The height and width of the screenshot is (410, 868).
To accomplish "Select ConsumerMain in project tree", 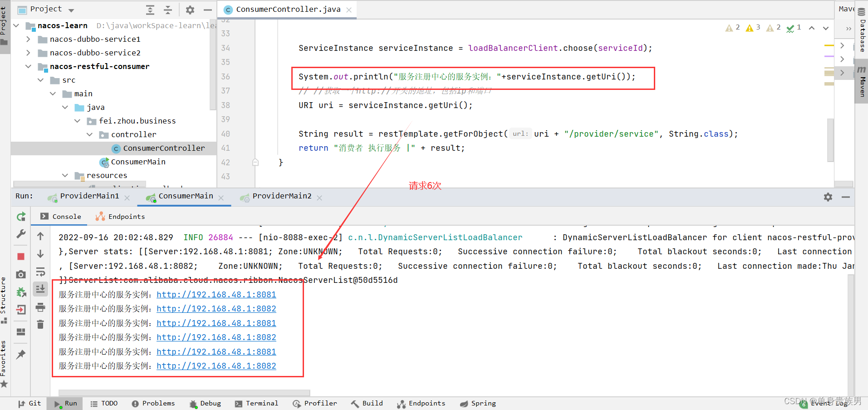I will [x=138, y=162].
